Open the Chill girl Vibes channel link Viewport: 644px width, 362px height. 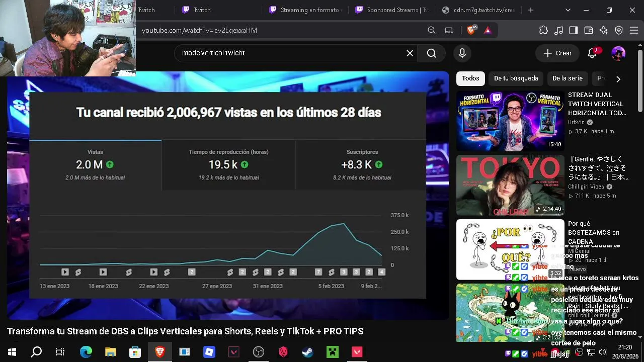click(587, 187)
